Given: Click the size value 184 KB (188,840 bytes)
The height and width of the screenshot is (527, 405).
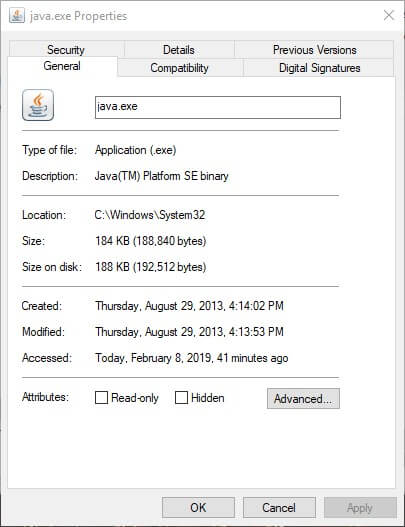Looking at the screenshot, I should (151, 241).
